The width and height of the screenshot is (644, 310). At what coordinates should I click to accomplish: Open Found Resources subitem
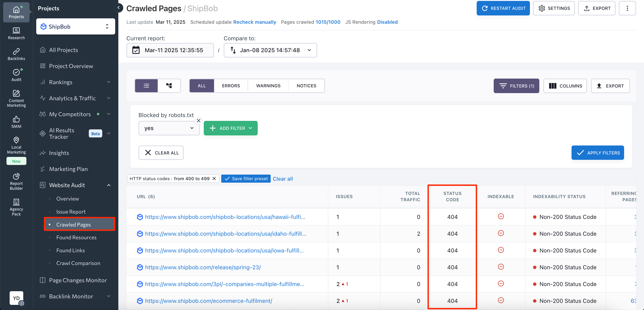(76, 237)
